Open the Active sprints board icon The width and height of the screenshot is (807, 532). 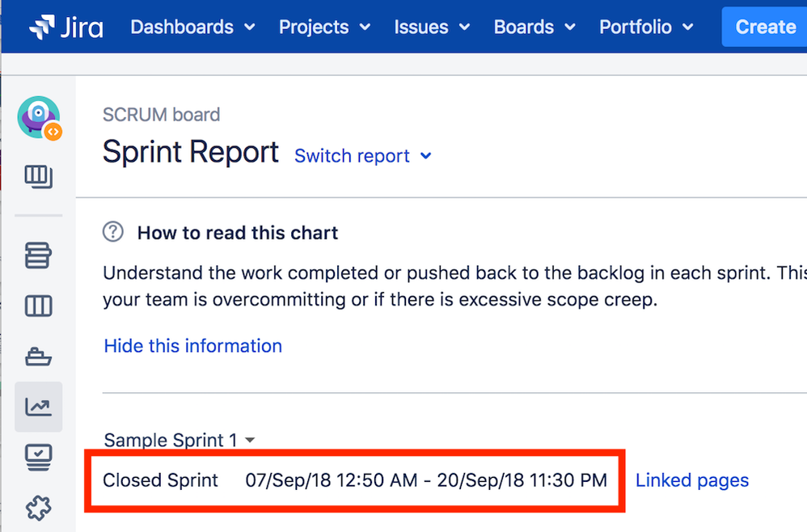pyautogui.click(x=39, y=306)
